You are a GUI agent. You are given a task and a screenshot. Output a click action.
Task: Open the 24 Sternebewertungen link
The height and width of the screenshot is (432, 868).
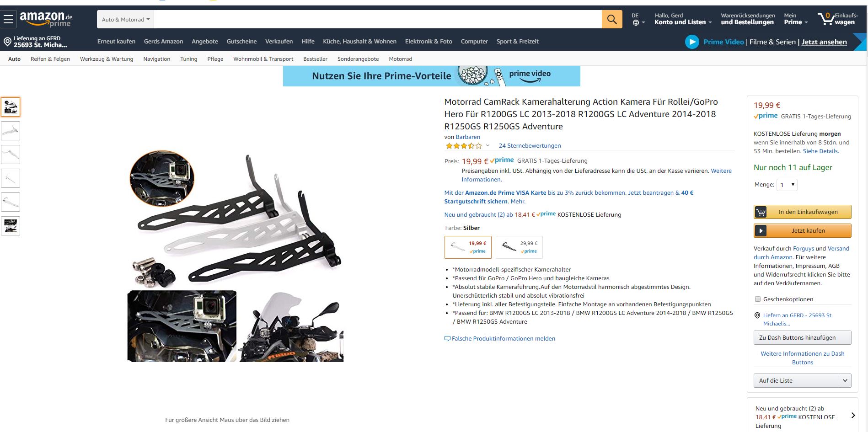[x=530, y=146]
